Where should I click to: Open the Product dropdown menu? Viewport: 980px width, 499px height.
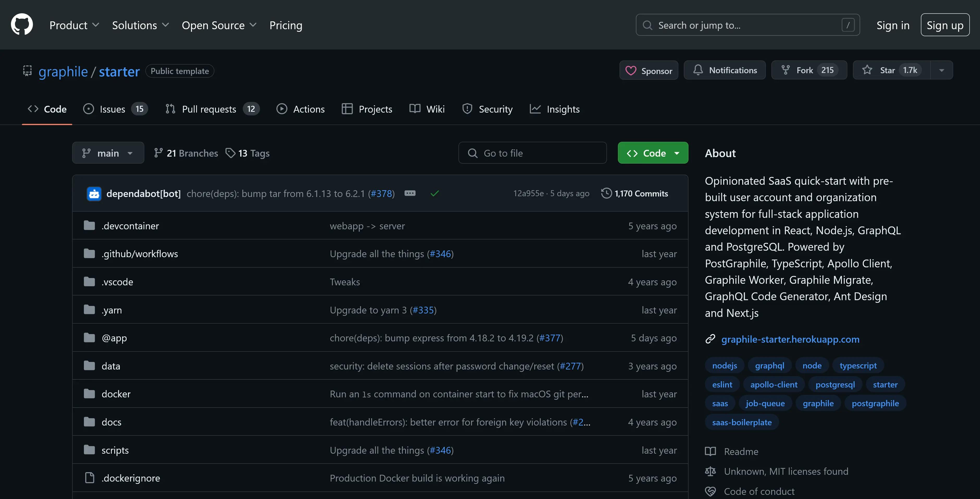tap(74, 25)
